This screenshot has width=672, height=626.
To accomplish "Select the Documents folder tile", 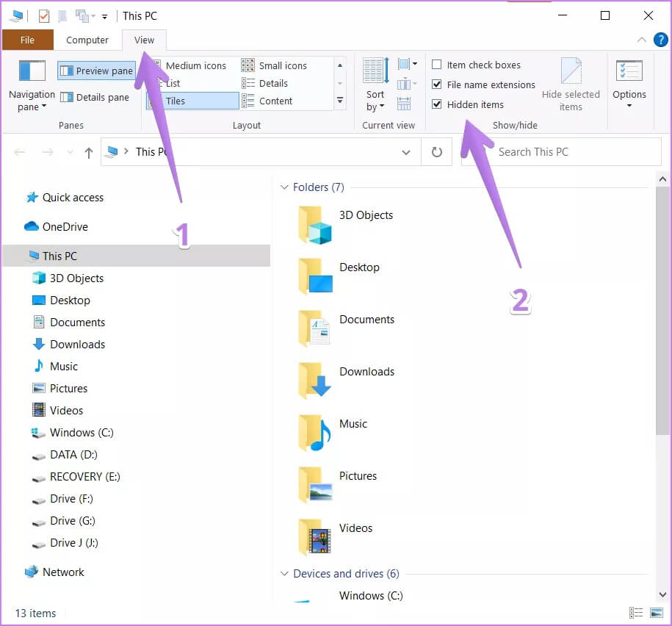I will [347, 329].
